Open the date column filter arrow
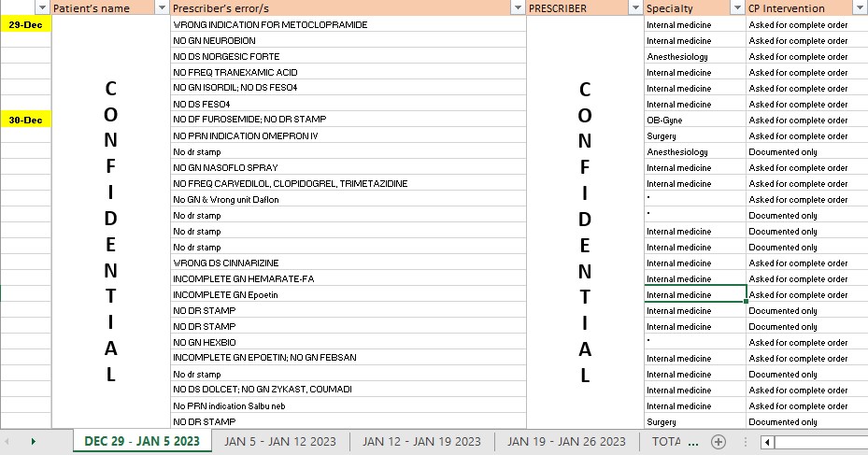Image resolution: width=868 pixels, height=455 pixels. point(42,8)
